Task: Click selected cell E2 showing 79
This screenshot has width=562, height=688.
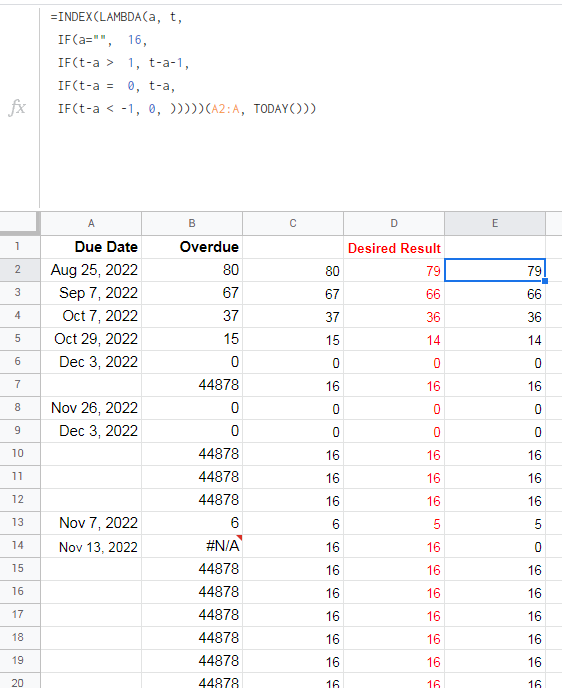Action: click(495, 270)
